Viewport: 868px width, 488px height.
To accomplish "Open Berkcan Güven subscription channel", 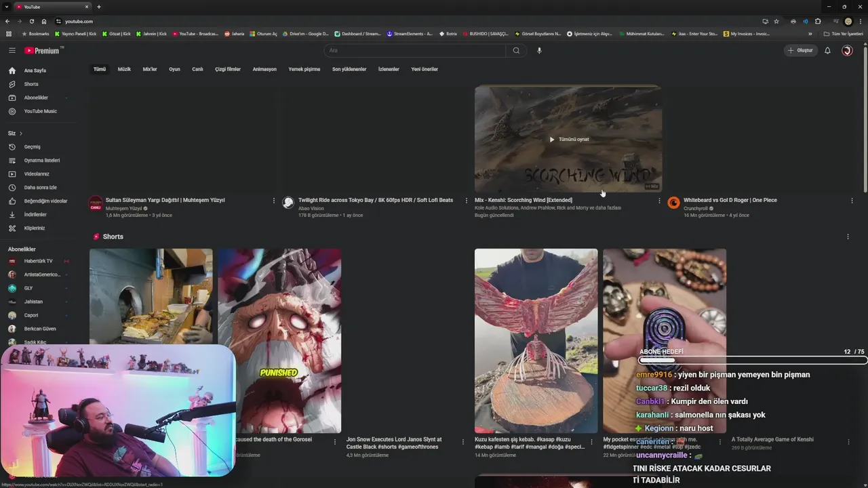I will 38,329.
